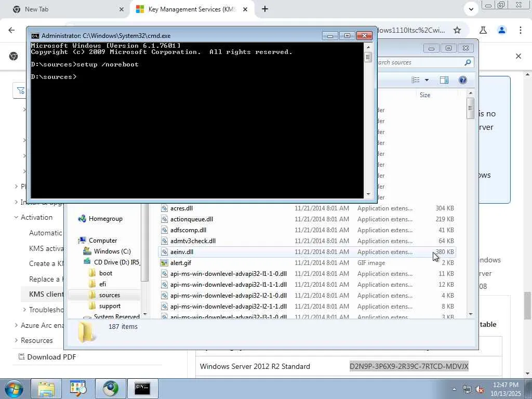Click the Explorer search magnifier icon
Viewport: 532px width, 399px height.
tap(468, 62)
